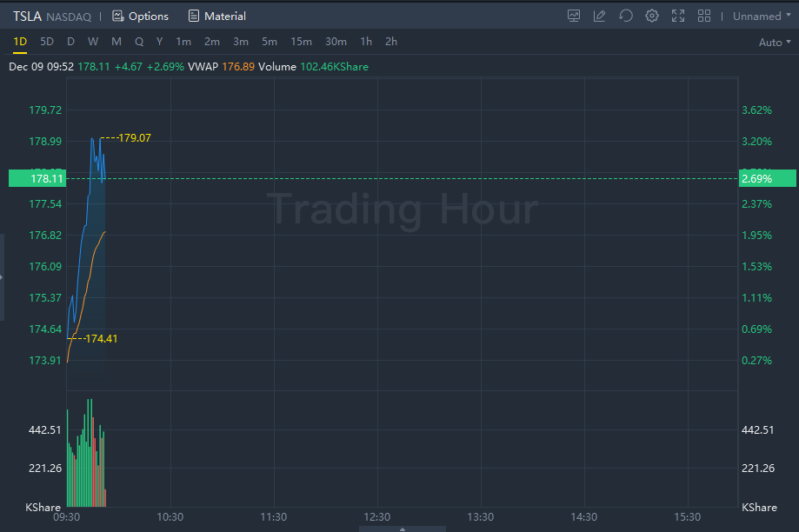Open chart settings gear icon
799x532 pixels.
pyautogui.click(x=652, y=17)
